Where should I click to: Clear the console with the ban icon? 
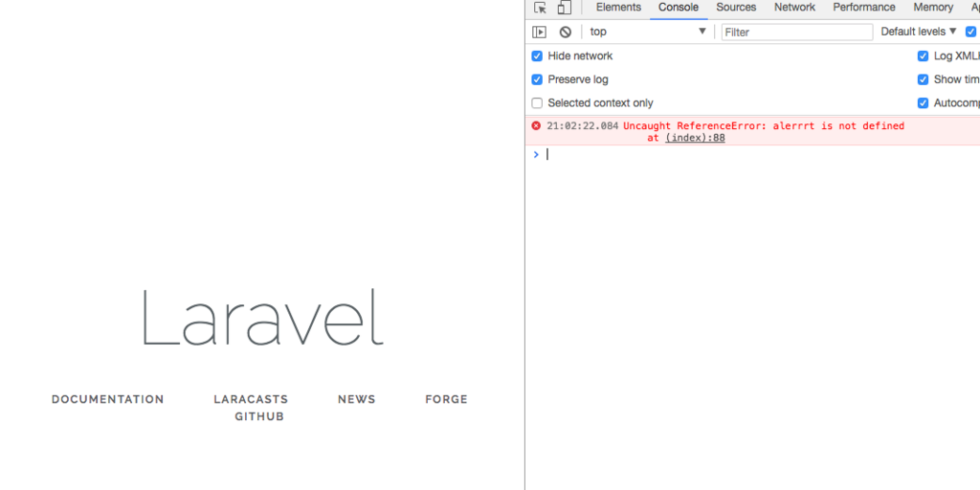(565, 32)
